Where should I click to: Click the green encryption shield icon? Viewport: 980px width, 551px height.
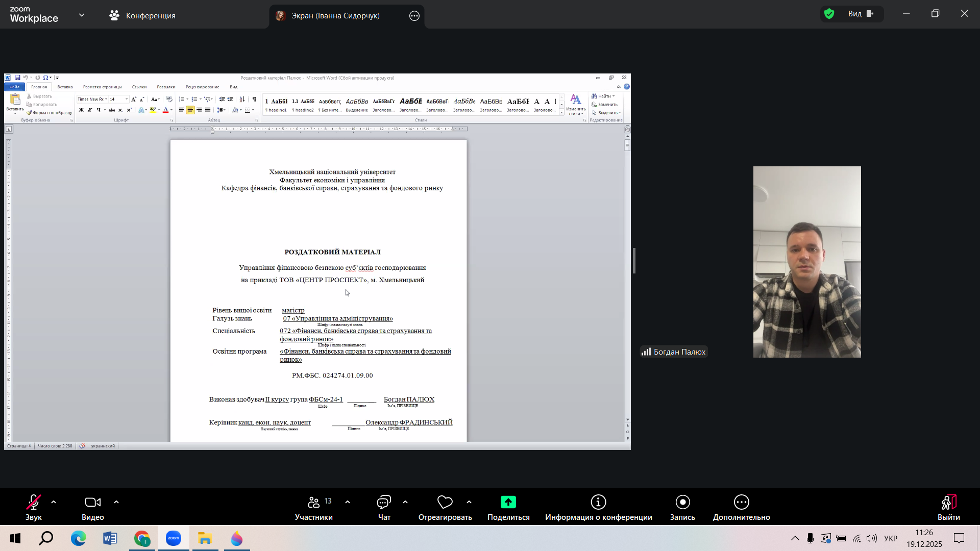[x=829, y=14]
